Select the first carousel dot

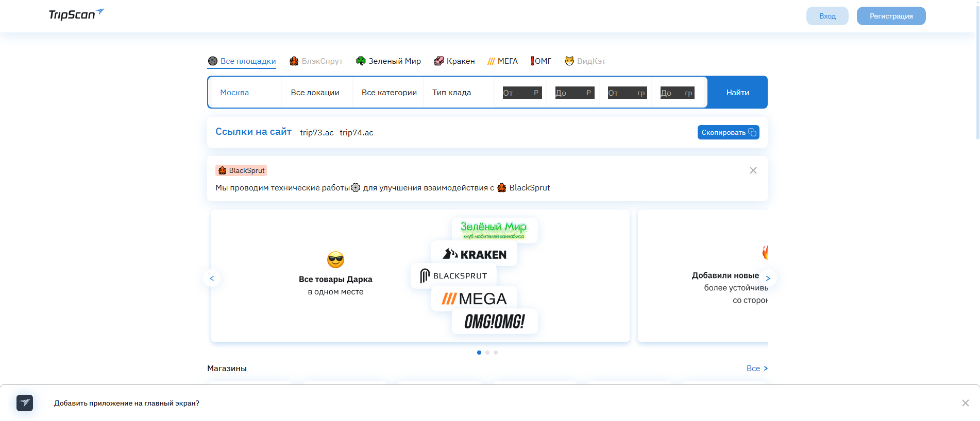479,353
